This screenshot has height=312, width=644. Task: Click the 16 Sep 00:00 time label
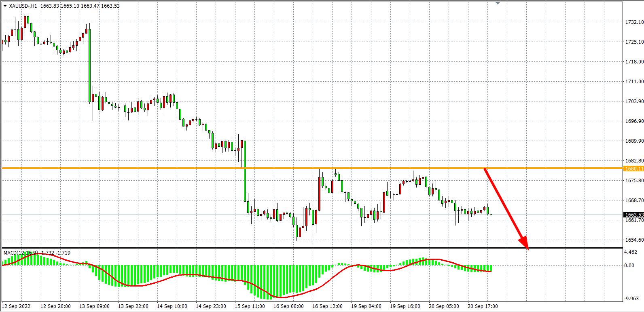(x=289, y=306)
